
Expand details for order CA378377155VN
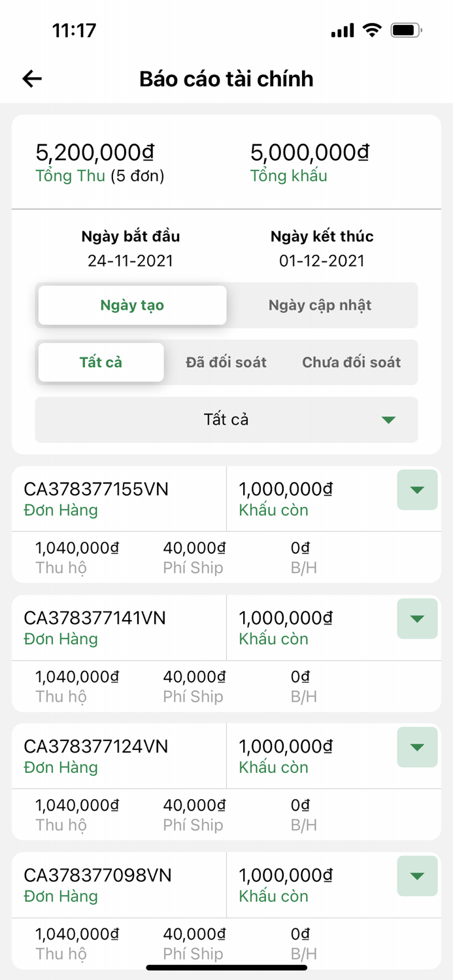(x=416, y=491)
